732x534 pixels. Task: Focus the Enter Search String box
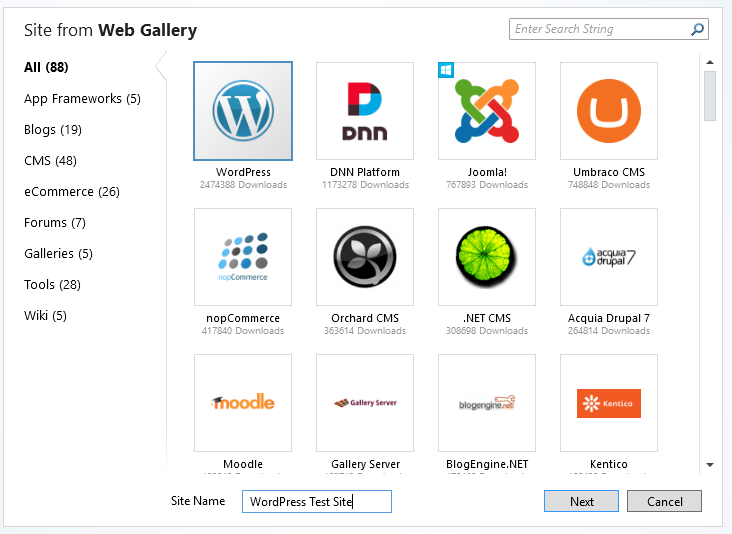click(x=598, y=30)
